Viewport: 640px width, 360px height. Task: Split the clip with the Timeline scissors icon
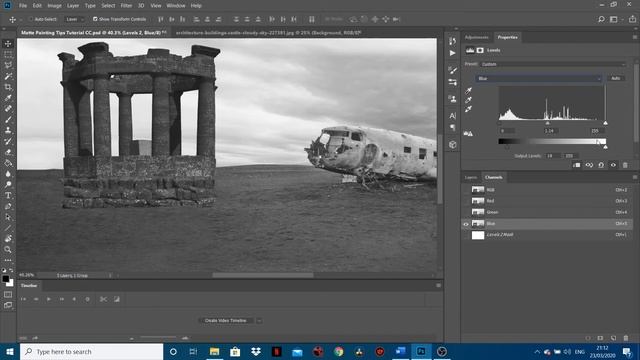coord(103,299)
